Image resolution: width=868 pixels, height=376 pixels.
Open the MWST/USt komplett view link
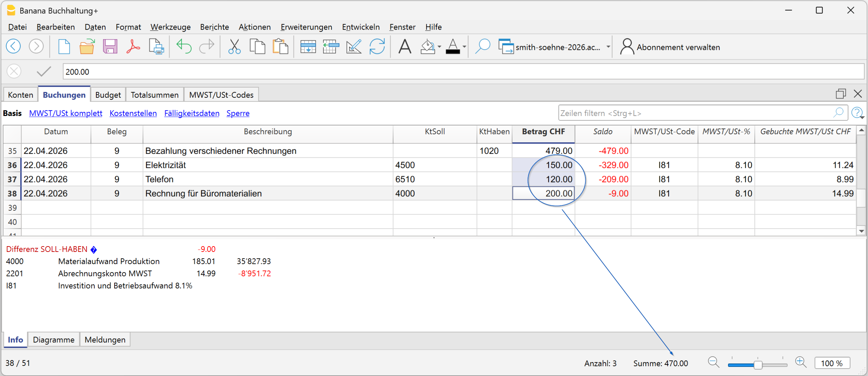coord(66,113)
